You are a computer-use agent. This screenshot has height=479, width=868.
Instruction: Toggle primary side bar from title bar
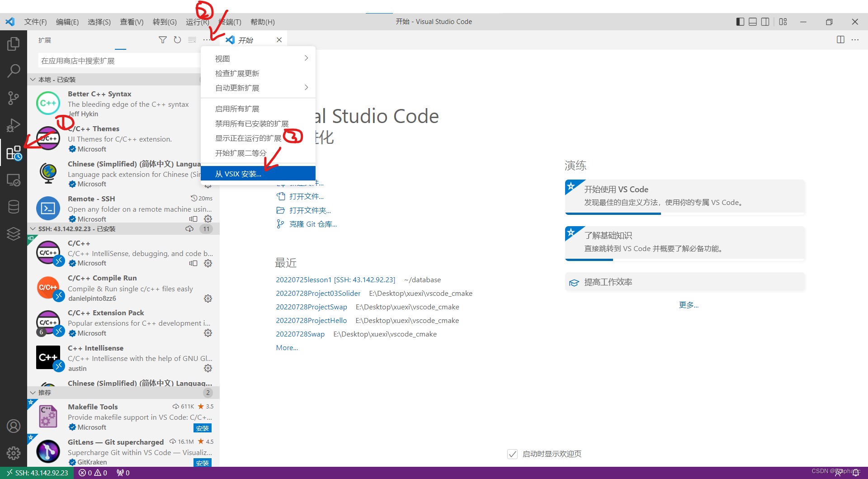point(740,22)
